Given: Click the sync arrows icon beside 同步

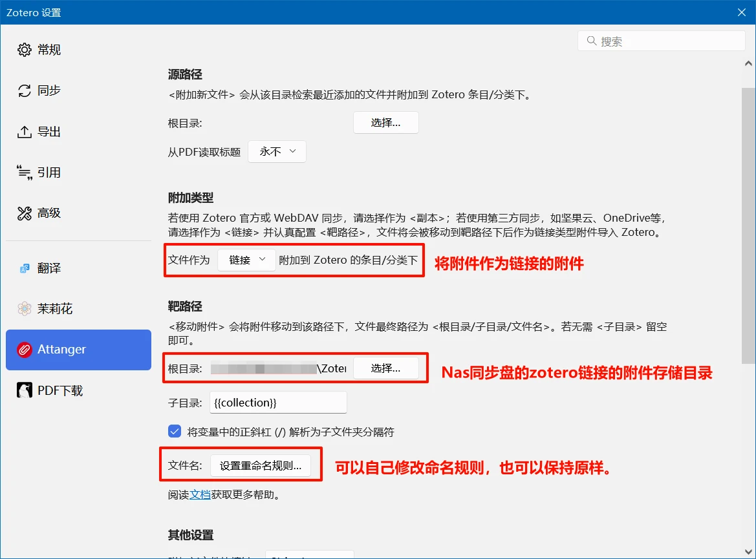Looking at the screenshot, I should point(25,90).
